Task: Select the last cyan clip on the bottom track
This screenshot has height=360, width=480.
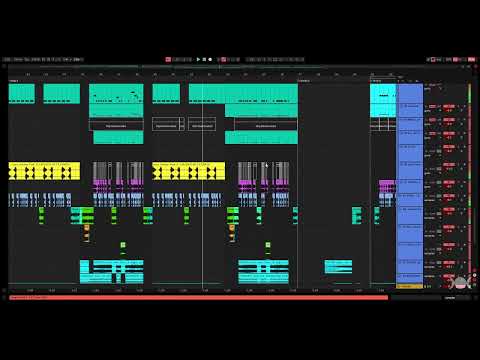Action: pyautogui.click(x=338, y=267)
